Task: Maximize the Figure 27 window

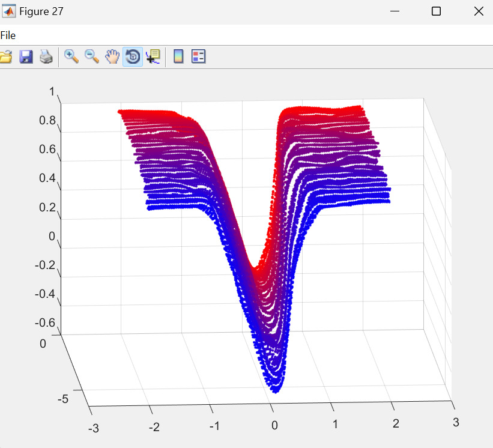Action: [437, 11]
